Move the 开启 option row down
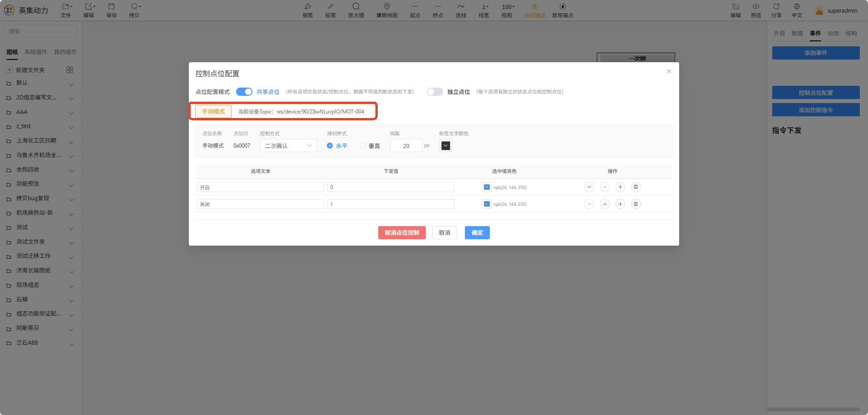Viewport: 868px width, 415px height. pyautogui.click(x=589, y=187)
